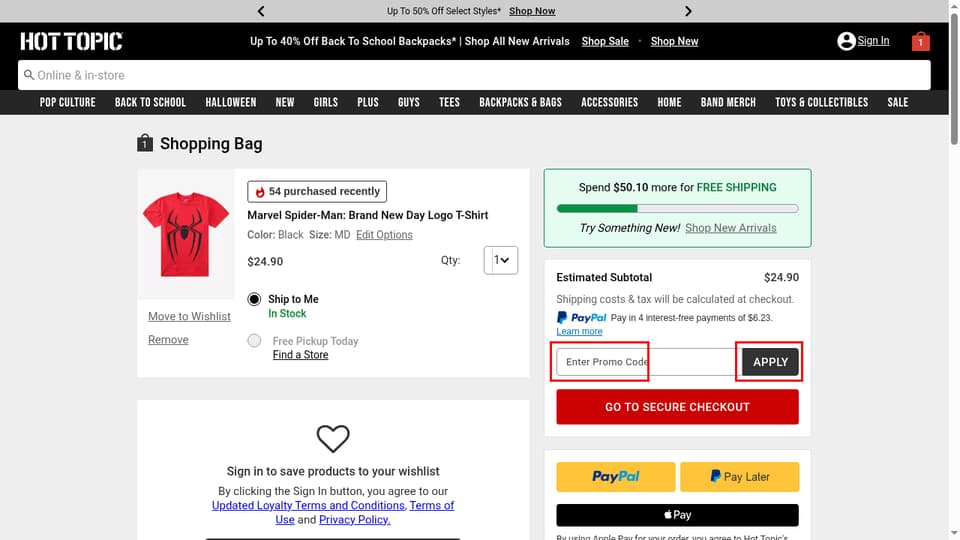Select the Ship to Me radio button

click(x=254, y=299)
